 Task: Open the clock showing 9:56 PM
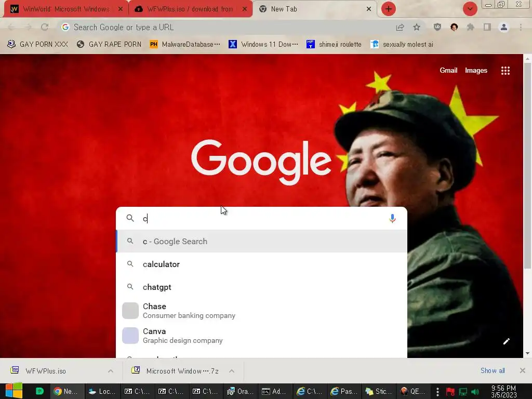[x=503, y=391]
